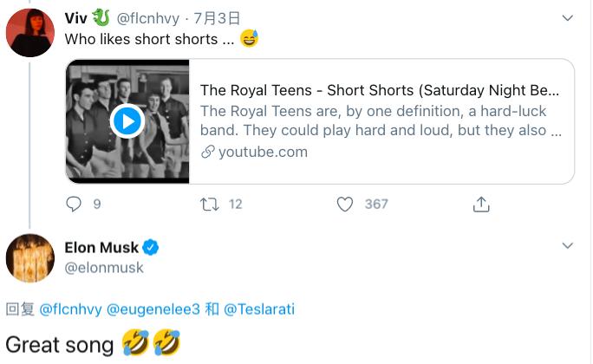Image resolution: width=593 pixels, height=364 pixels.
Task: Click the retweet icon
Action: pyautogui.click(x=209, y=204)
